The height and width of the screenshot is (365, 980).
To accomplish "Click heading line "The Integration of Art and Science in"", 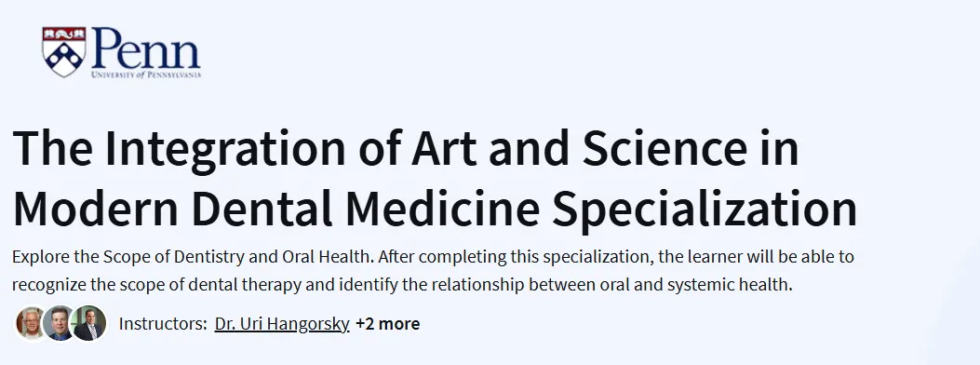I will [x=406, y=148].
